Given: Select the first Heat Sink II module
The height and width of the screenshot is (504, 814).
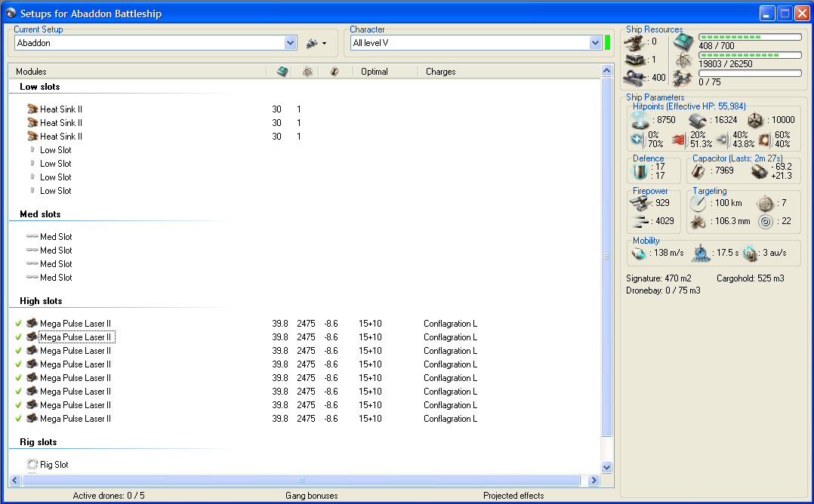Looking at the screenshot, I should [x=60, y=109].
